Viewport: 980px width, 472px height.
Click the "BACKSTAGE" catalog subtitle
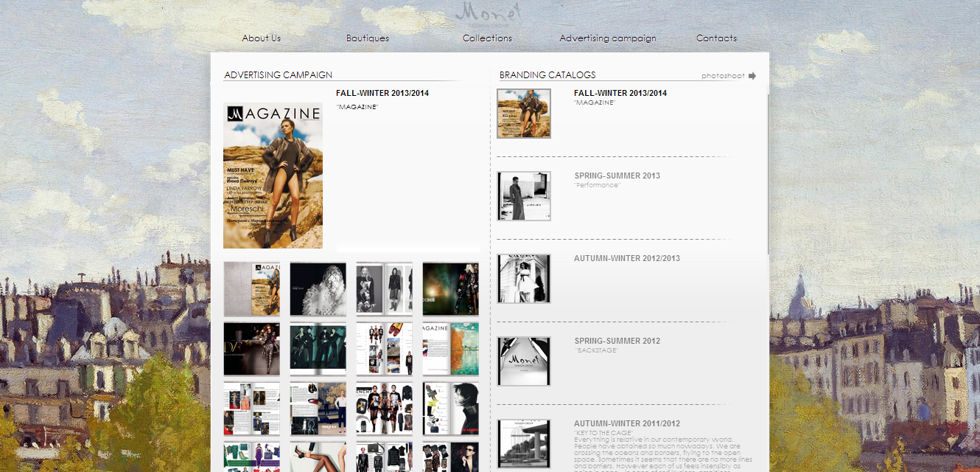point(596,350)
